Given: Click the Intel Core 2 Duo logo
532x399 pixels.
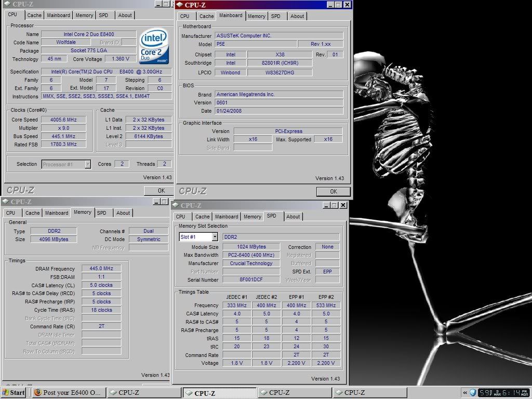Looking at the screenshot, I should pyautogui.click(x=154, y=47).
